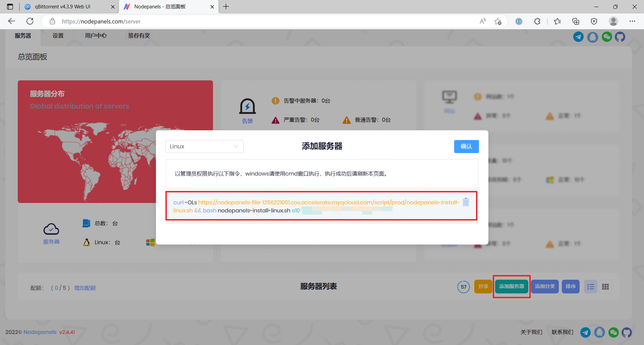The width and height of the screenshot is (644, 345).
Task: Open the browser profile avatar
Action: coord(613,21)
